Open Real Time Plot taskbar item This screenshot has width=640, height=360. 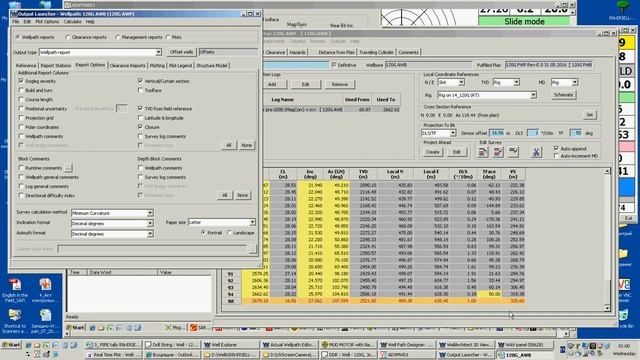click(113, 355)
